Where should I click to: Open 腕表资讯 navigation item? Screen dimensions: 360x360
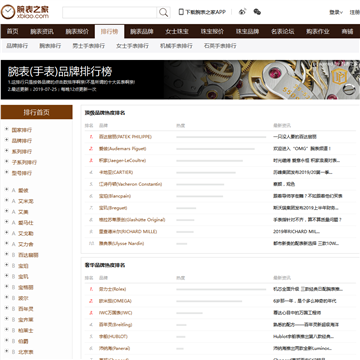tap(42, 32)
